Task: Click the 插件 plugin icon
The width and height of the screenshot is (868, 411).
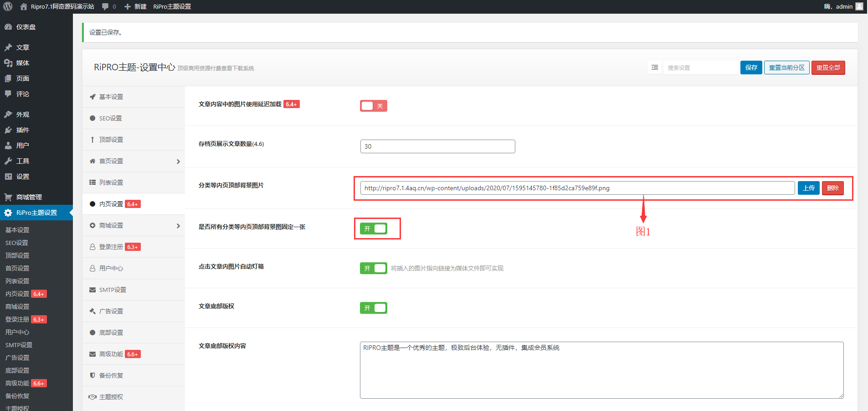Action: click(8, 130)
